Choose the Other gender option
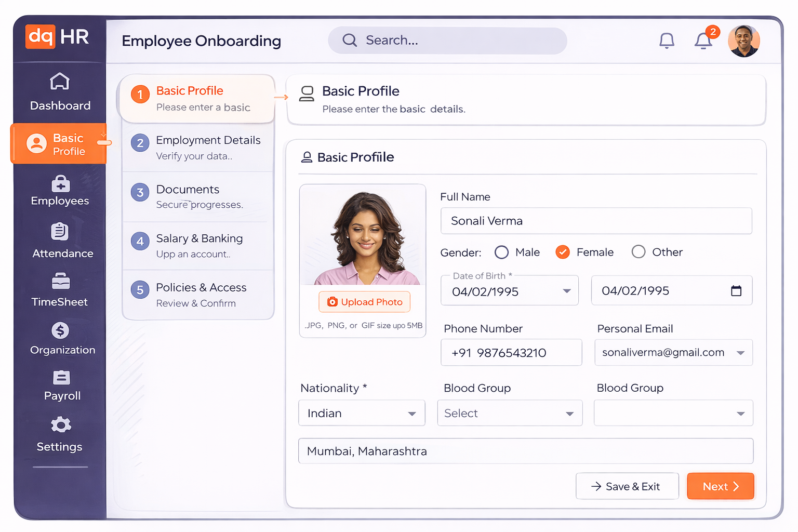798x532 pixels. 638,251
